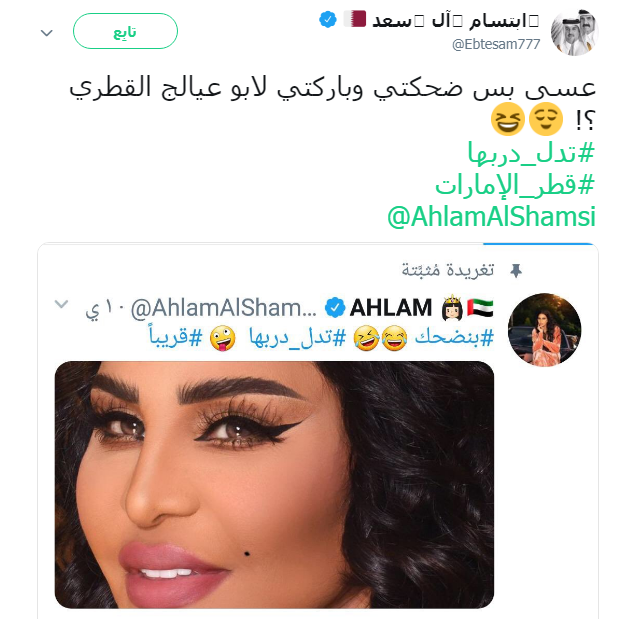Click the grinning squinting emoji in tweet
This screenshot has height=619, width=633.
point(507,119)
